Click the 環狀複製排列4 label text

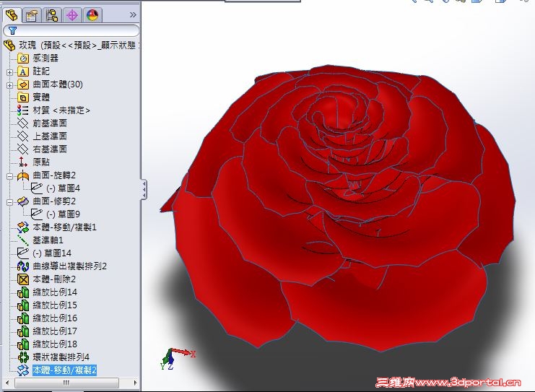pyautogui.click(x=61, y=357)
